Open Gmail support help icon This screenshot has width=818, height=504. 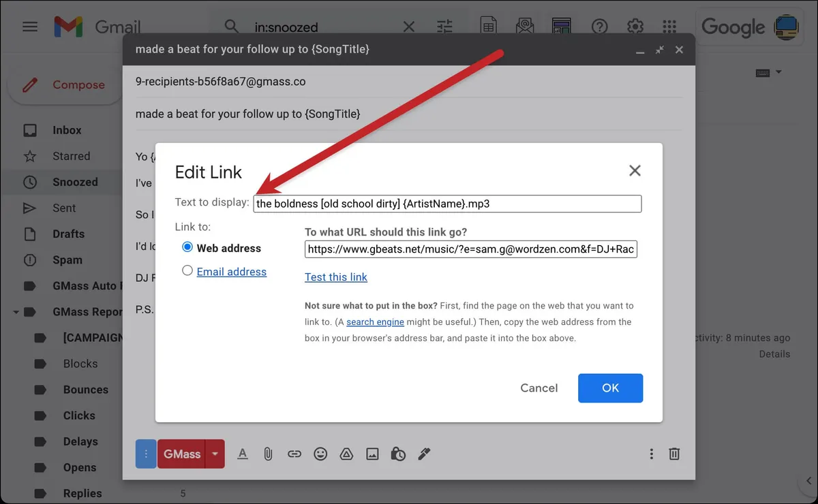click(599, 27)
